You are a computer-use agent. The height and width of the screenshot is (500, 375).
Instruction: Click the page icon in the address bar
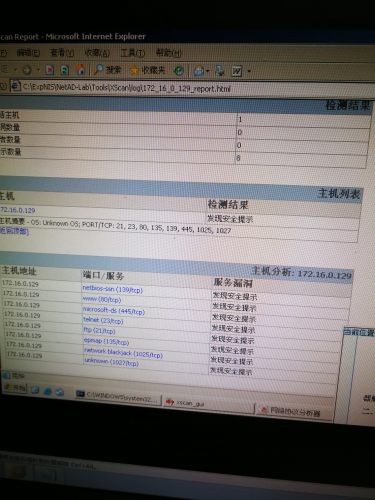tap(15, 87)
